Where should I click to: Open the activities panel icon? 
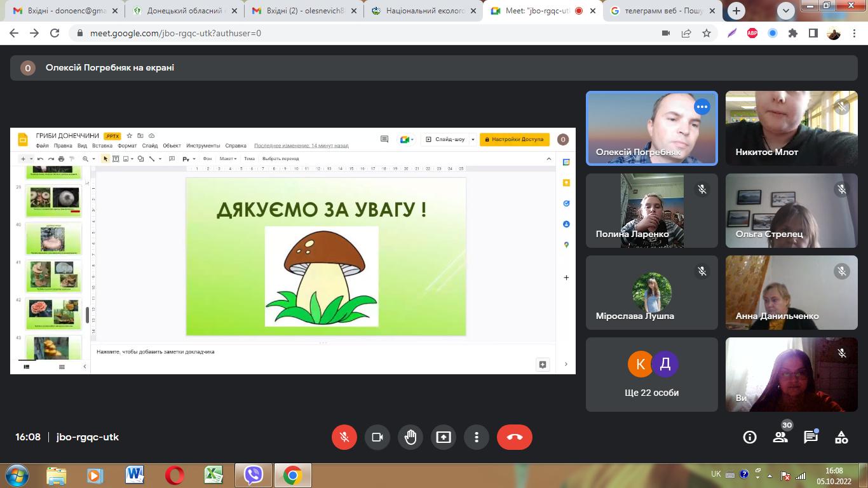point(841,437)
